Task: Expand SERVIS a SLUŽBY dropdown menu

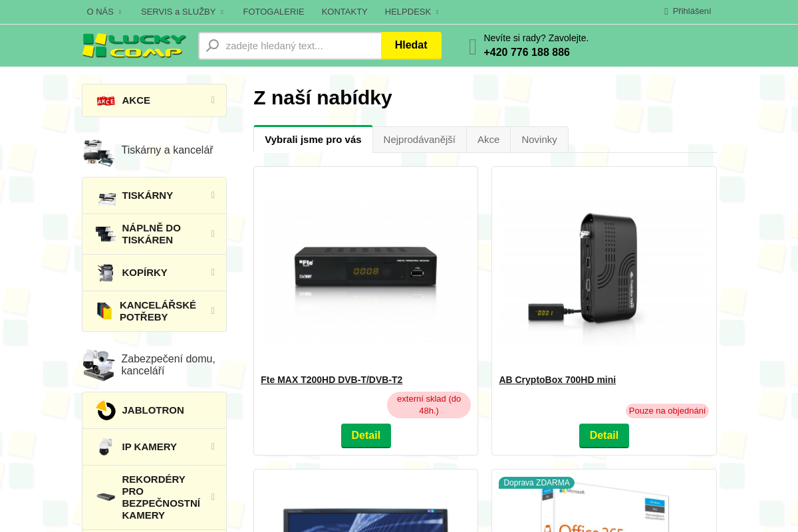Action: point(183,12)
